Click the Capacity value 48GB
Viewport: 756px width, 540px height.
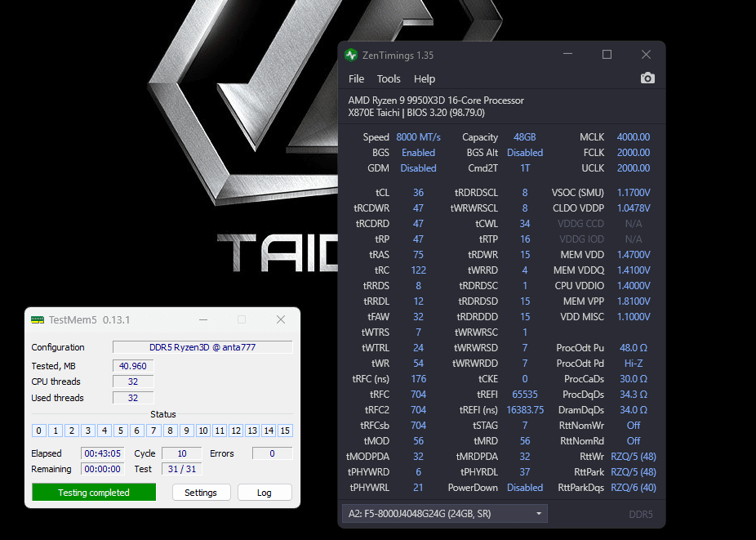pos(525,137)
